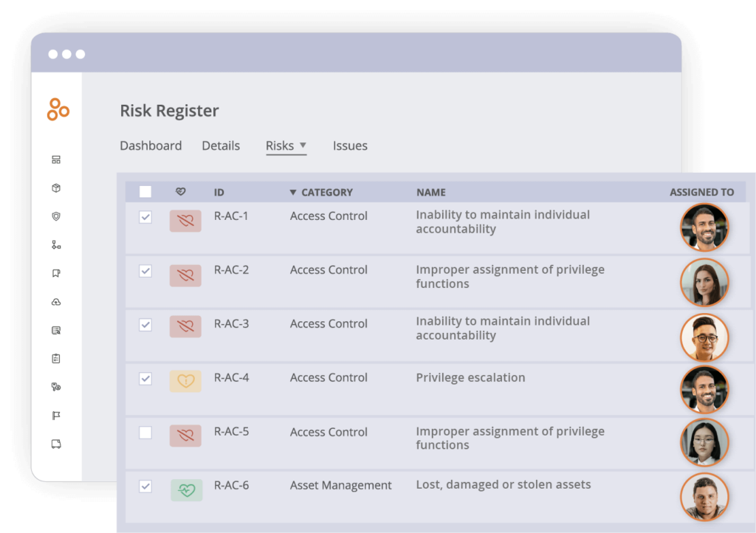
Task: Open the dashboard layout icon in sidebar
Action: [56, 159]
